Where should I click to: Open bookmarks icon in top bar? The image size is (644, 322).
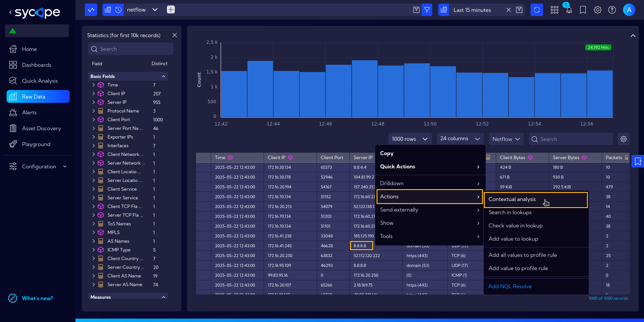(x=583, y=10)
